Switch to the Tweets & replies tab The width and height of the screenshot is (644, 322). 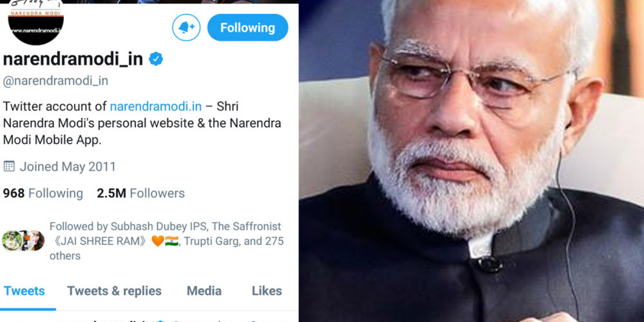[114, 291]
